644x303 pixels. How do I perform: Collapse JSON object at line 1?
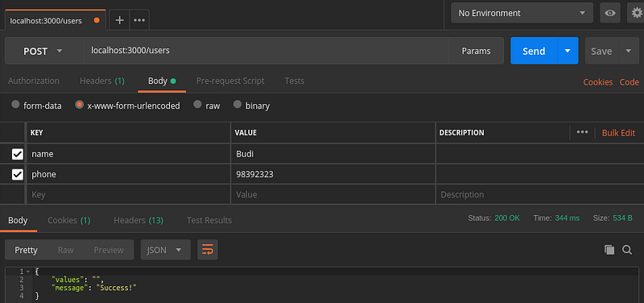[x=27, y=272]
